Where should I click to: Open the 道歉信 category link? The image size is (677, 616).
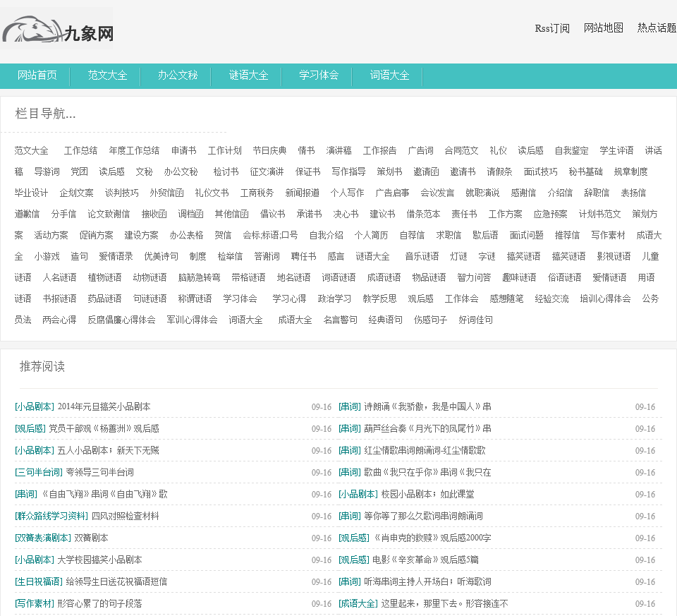click(28, 214)
